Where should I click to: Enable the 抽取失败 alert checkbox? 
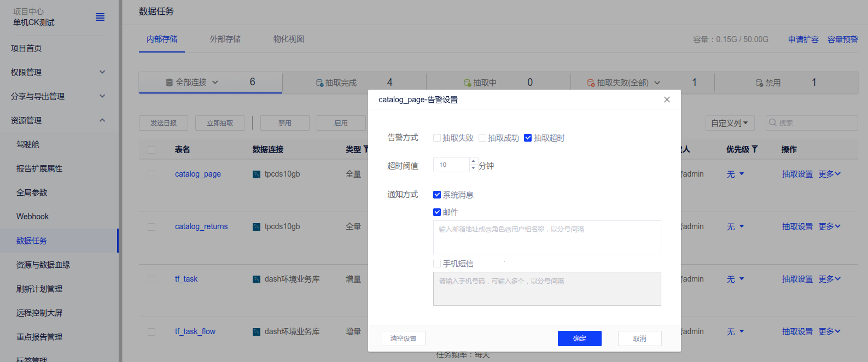437,138
